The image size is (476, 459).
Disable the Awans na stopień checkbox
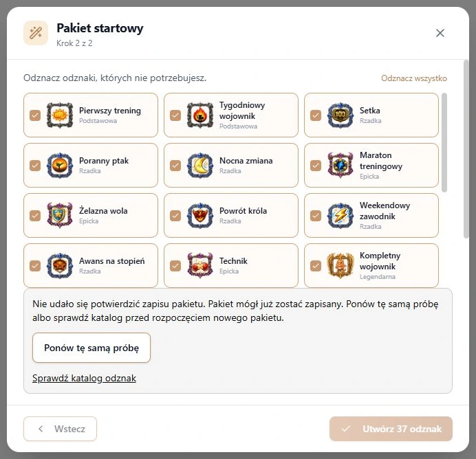tap(35, 266)
